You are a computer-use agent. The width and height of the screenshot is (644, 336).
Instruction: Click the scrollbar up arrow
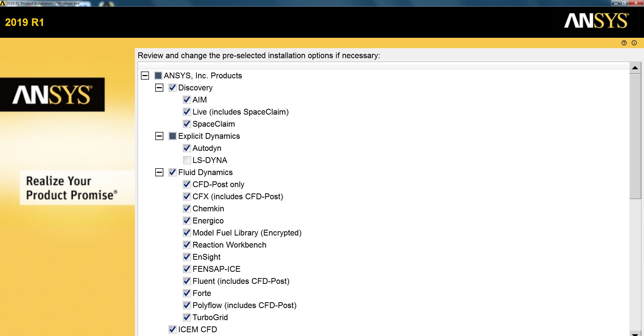coord(635,68)
